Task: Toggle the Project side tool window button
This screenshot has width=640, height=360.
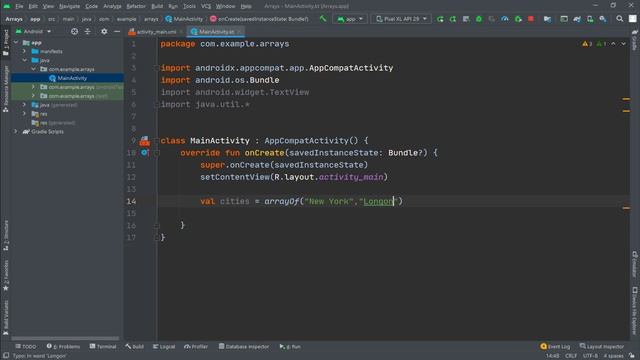Action: tap(6, 42)
